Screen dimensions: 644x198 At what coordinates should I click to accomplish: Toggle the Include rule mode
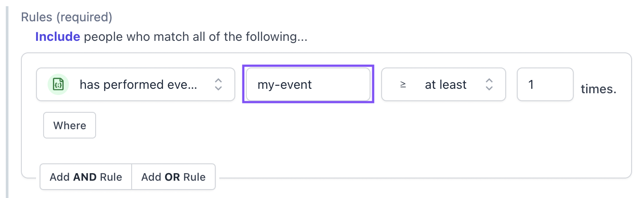(x=58, y=37)
